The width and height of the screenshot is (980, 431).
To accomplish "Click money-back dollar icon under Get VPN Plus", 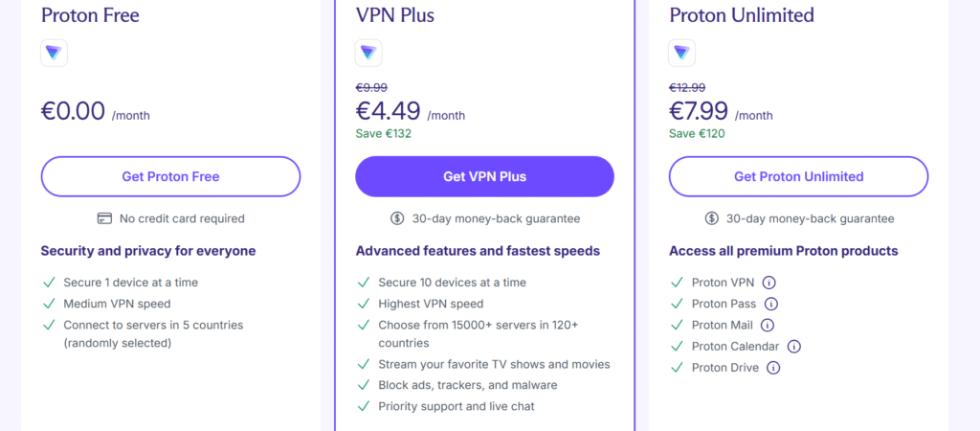I will tap(398, 218).
